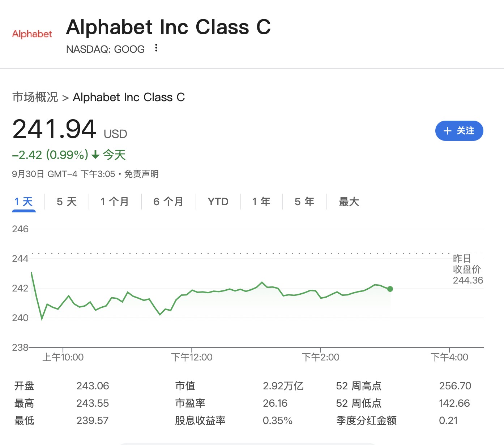The width and height of the screenshot is (504, 445).
Task: Click the 昨日收盘价 244.36 label
Action: coord(467,269)
